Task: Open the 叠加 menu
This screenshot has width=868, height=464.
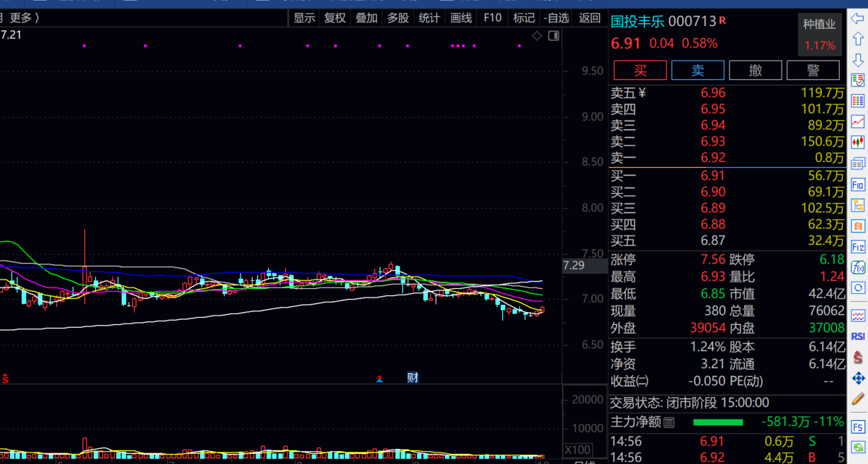Action: [367, 18]
